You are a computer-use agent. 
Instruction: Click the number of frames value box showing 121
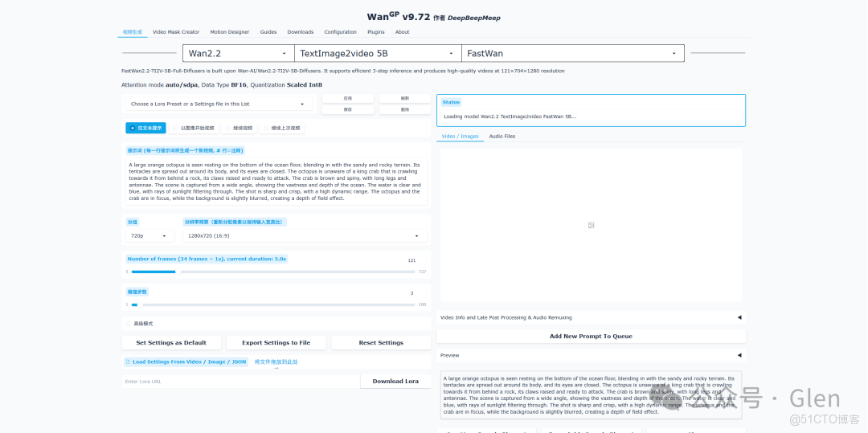tap(411, 260)
